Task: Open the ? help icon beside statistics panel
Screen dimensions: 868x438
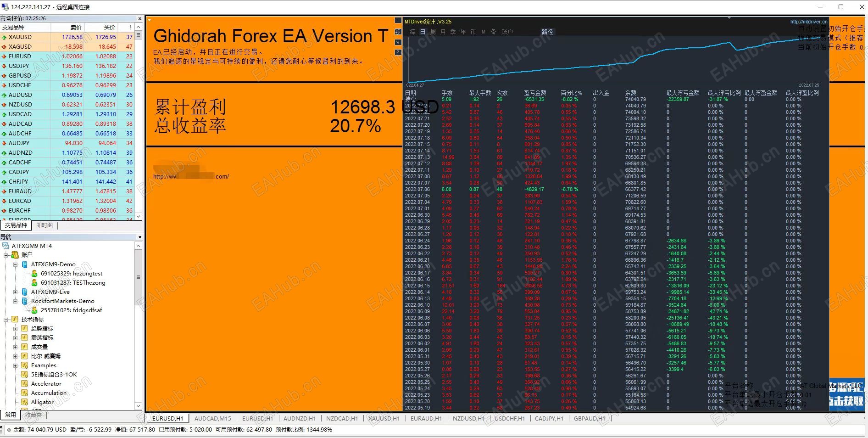Action: 398,52
